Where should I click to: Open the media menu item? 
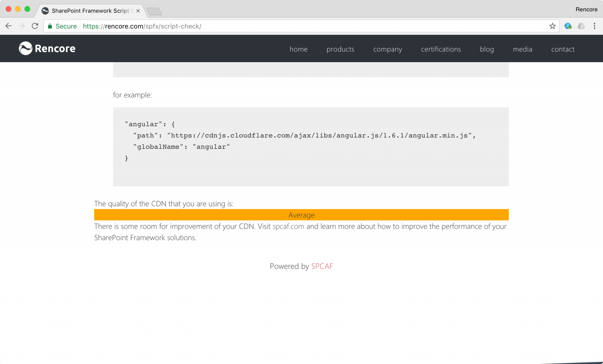pos(523,49)
